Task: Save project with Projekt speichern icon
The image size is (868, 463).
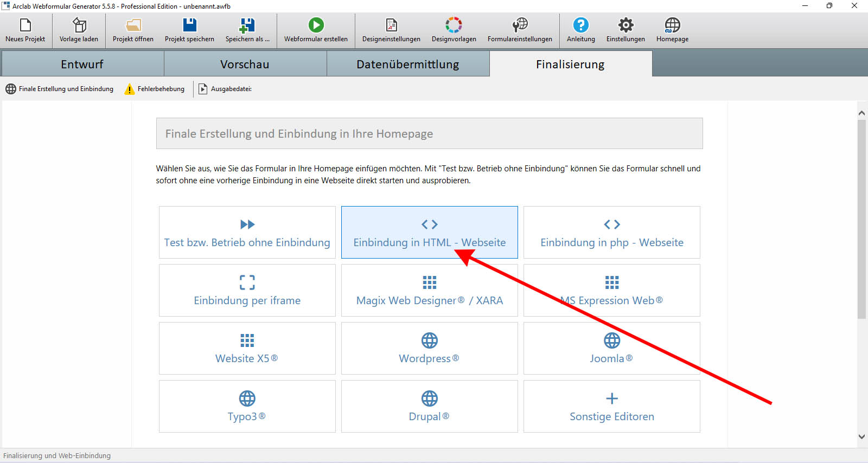Action: pos(189,25)
